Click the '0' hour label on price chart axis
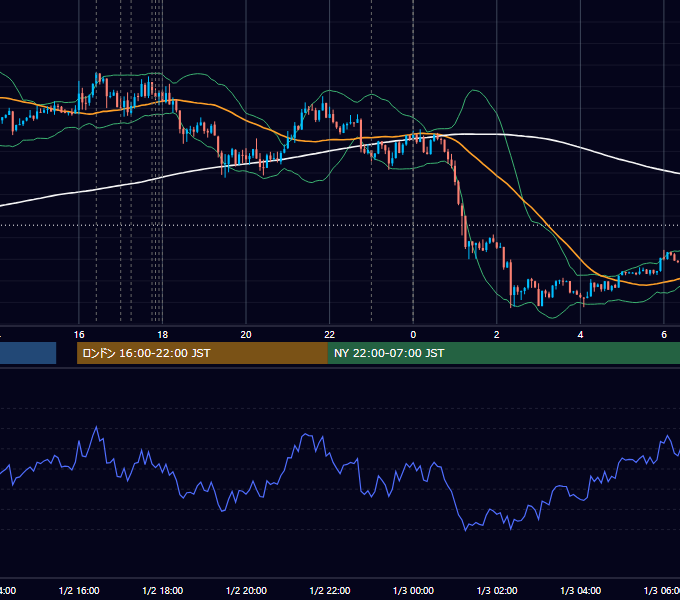Viewport: 680px width, 600px height. pos(413,335)
